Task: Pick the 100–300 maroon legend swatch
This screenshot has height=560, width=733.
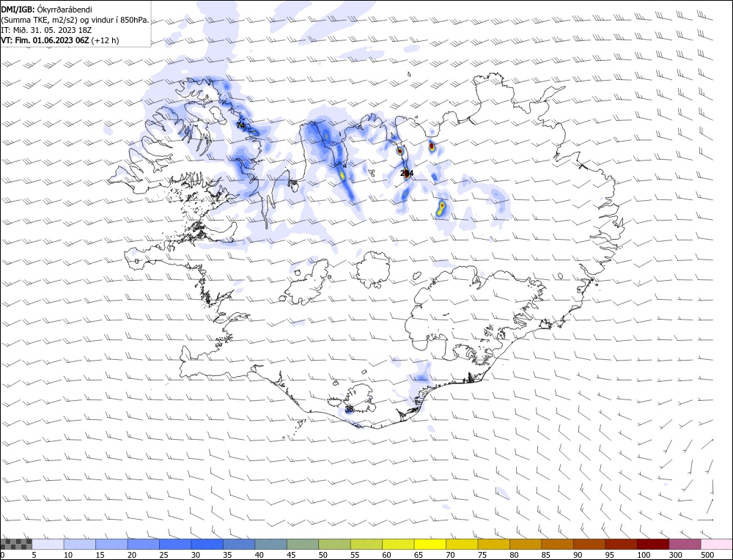Action: pyautogui.click(x=652, y=544)
